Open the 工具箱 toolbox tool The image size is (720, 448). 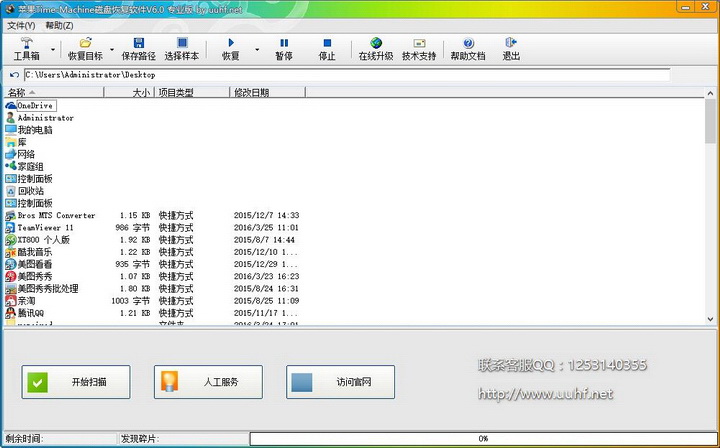click(x=26, y=49)
